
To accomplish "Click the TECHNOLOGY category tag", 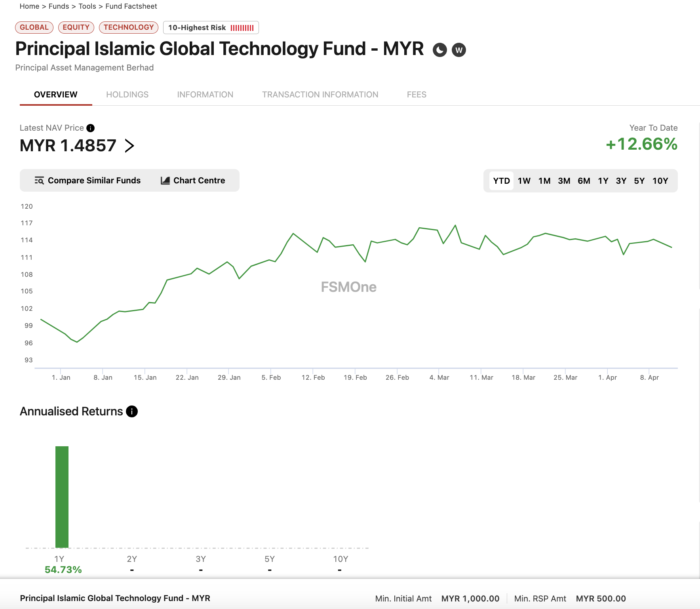I will (129, 27).
